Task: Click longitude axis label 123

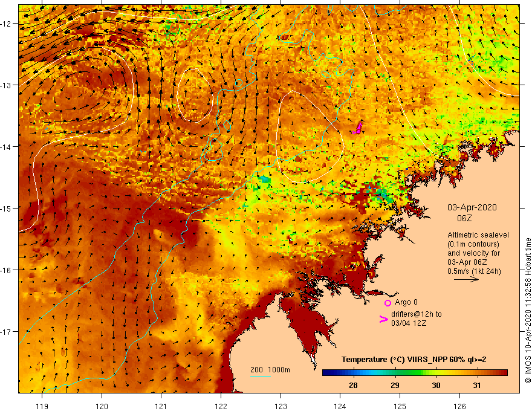Action: pyautogui.click(x=281, y=406)
